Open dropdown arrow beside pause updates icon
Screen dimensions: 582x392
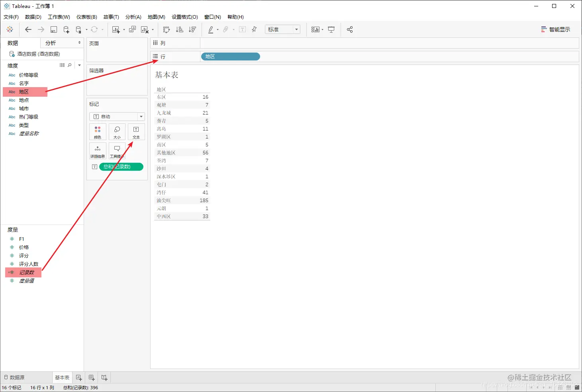[x=86, y=29]
